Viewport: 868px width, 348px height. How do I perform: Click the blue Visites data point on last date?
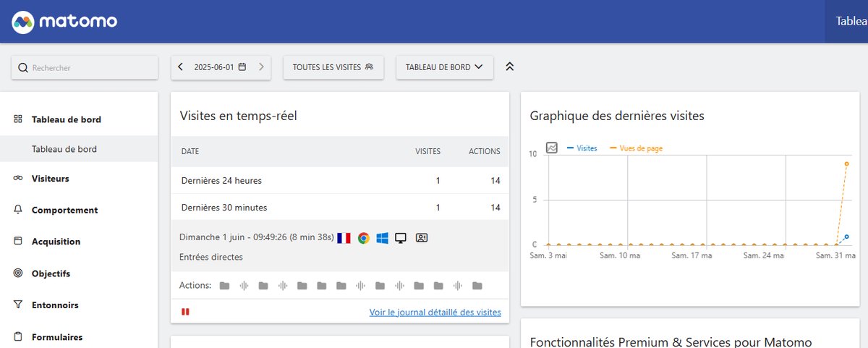[x=846, y=237]
